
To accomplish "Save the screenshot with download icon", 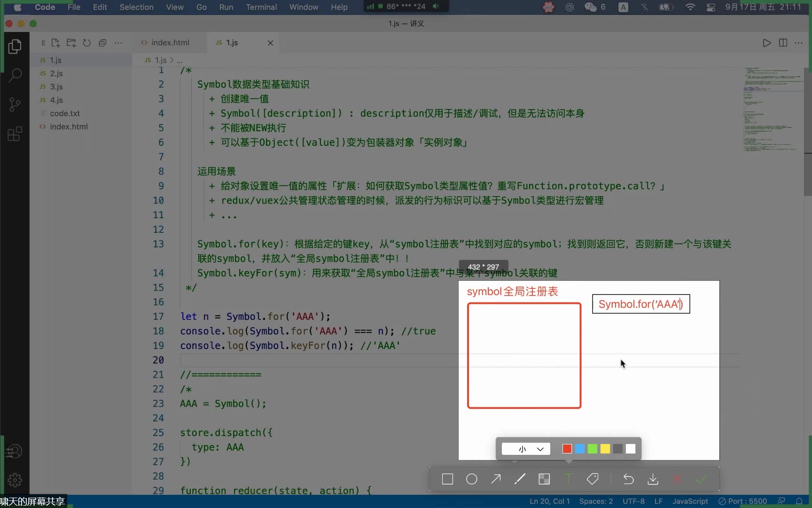I will pos(653,479).
